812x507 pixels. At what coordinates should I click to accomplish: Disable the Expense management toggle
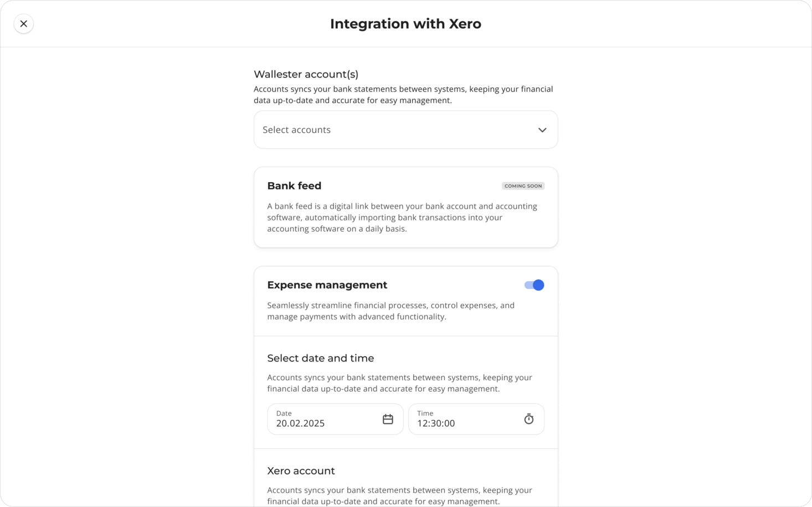(534, 285)
